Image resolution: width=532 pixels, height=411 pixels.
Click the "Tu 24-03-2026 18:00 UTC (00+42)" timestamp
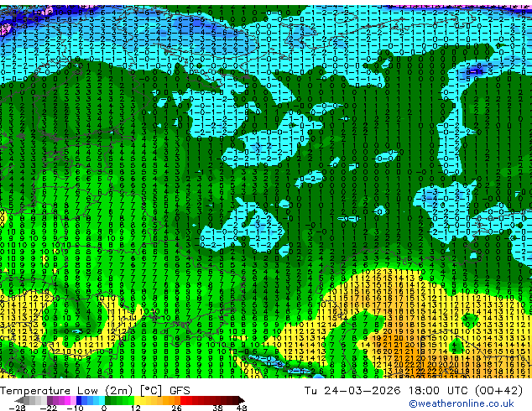click(x=414, y=391)
